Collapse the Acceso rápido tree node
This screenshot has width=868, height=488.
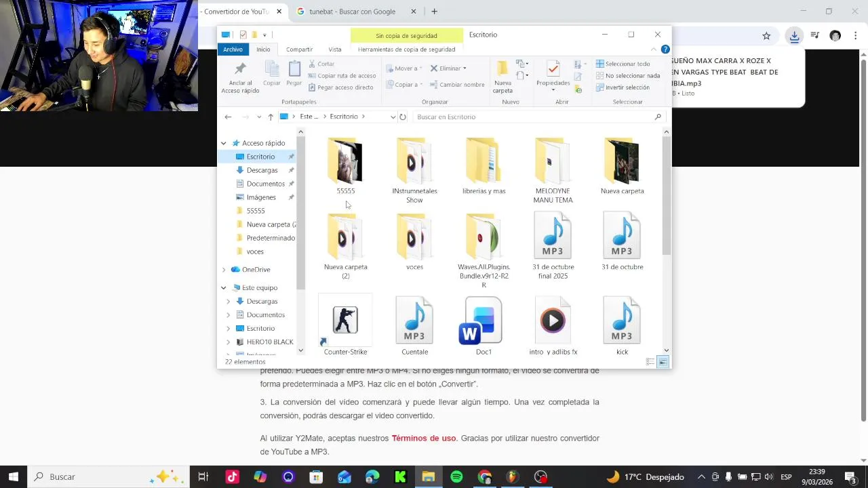click(223, 143)
